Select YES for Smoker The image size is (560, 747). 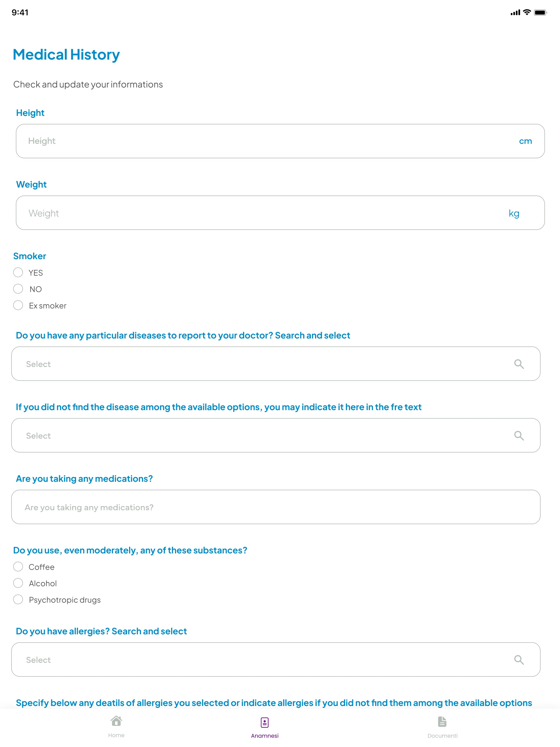pyautogui.click(x=18, y=273)
